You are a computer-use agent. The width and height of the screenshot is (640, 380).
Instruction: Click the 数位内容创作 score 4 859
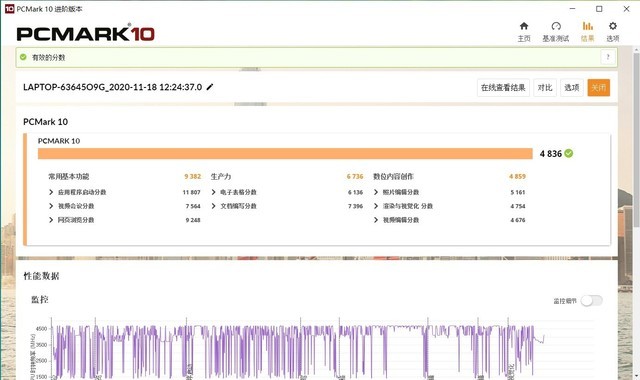(517, 176)
